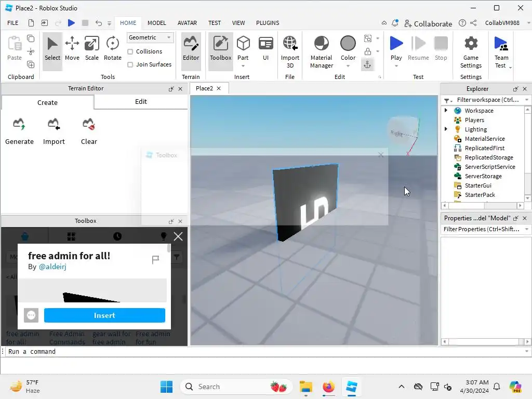Open the UI insert tool
Screen dimensions: 532x399
pyautogui.click(x=265, y=48)
